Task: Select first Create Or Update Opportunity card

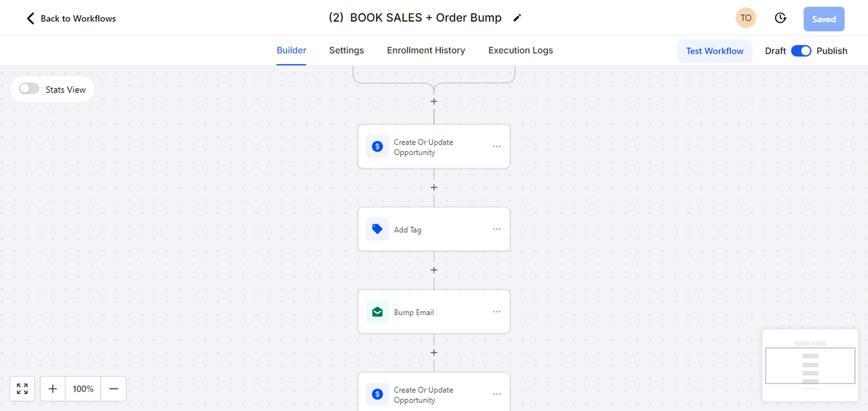Action: (x=434, y=146)
